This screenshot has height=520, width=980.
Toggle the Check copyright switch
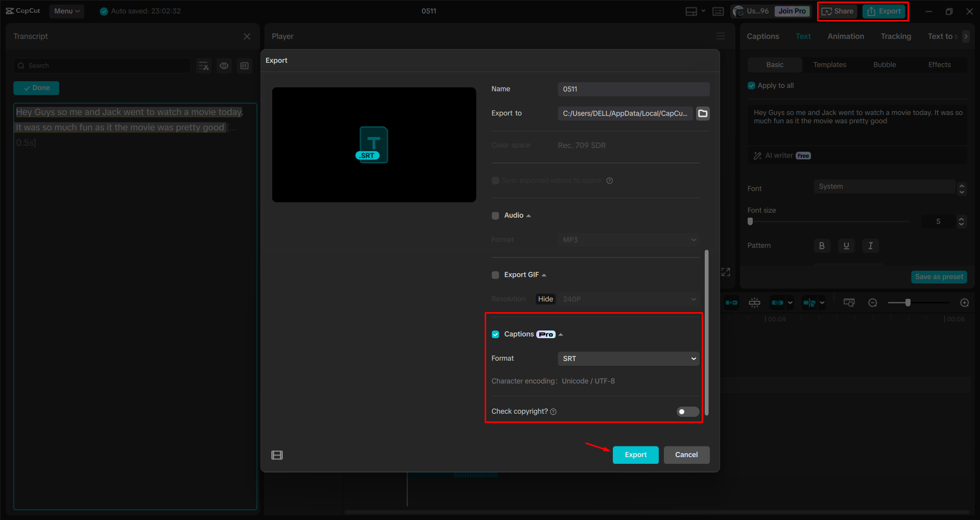687,412
